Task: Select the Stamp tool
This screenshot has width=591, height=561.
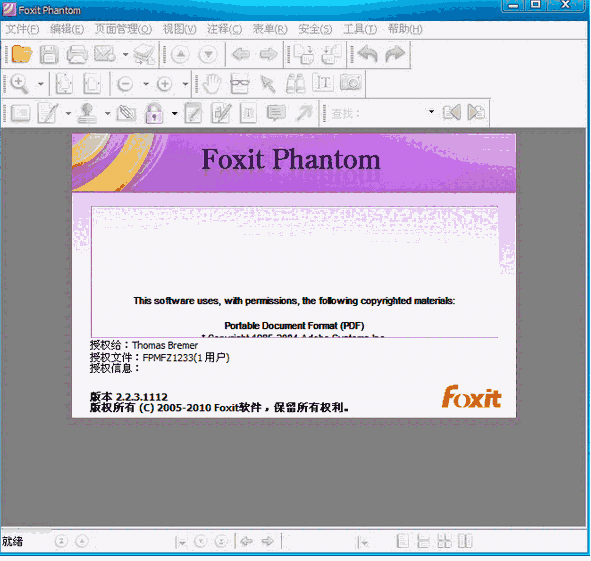Action: tap(87, 113)
